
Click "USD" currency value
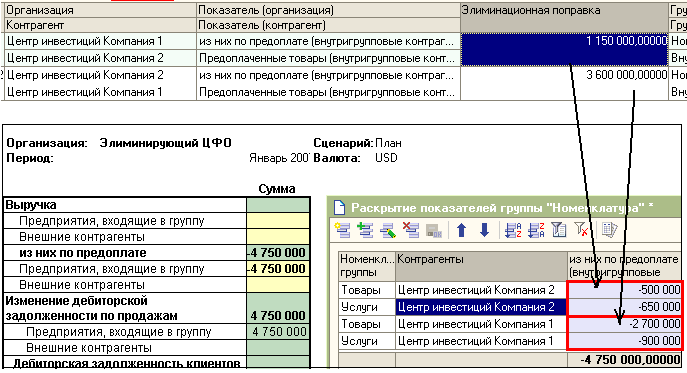(386, 158)
